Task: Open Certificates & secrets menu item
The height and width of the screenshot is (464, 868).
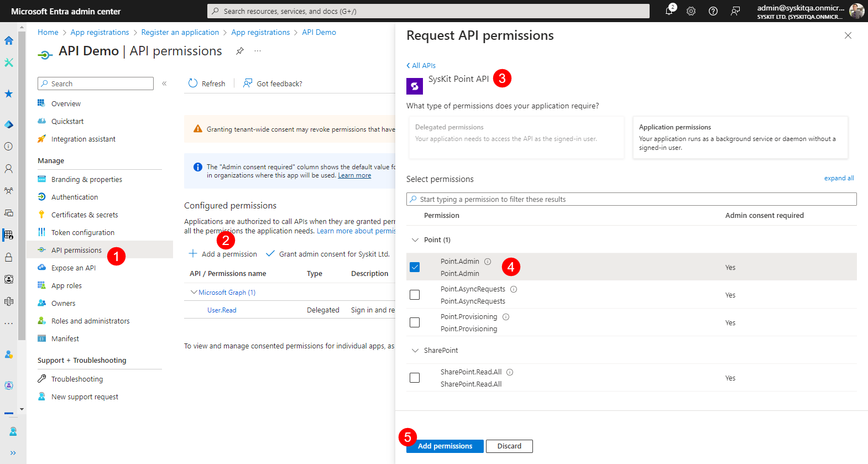Action: [x=85, y=215]
